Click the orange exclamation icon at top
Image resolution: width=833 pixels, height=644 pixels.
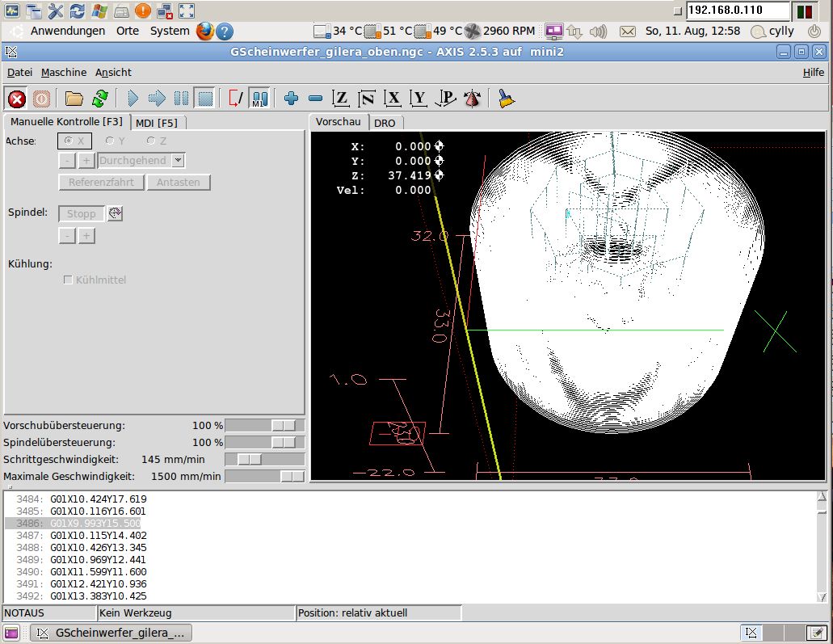click(142, 11)
